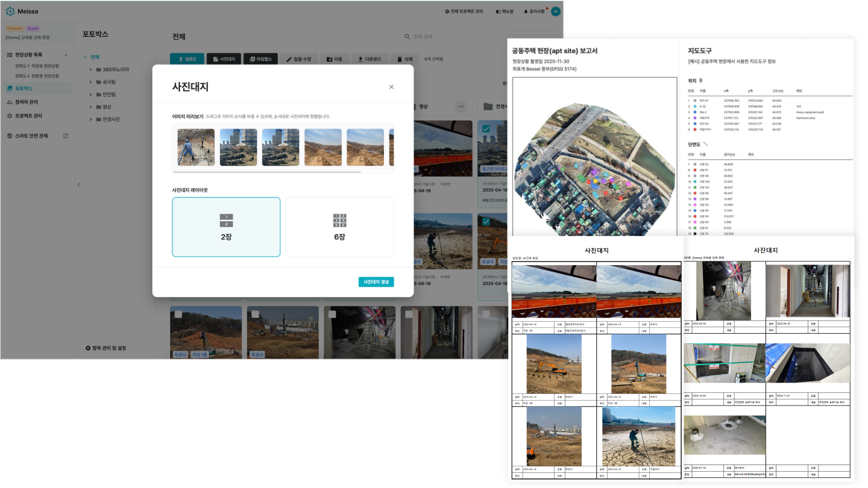Open the user profile avatar
The width and height of the screenshot is (868, 488).
(x=555, y=11)
